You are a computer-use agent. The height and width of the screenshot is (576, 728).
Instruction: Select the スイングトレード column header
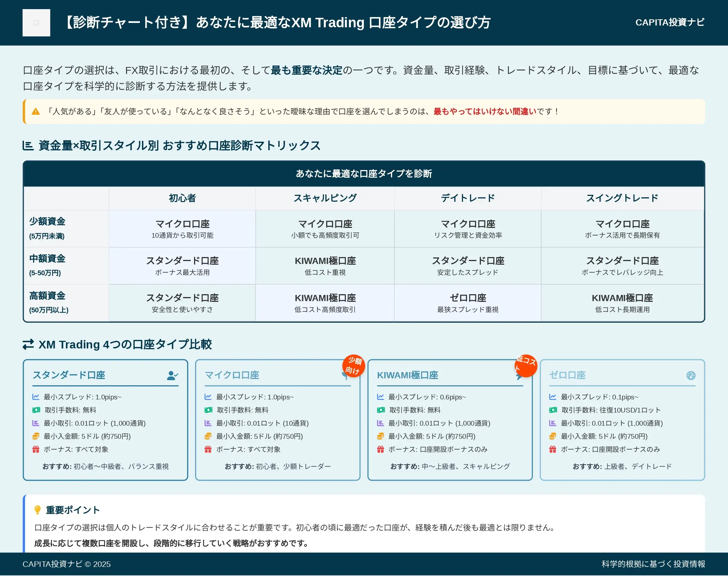[x=622, y=198]
